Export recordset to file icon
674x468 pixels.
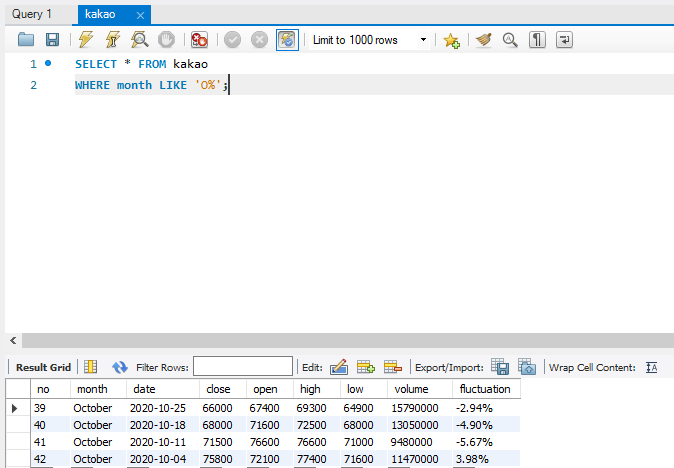pos(500,367)
